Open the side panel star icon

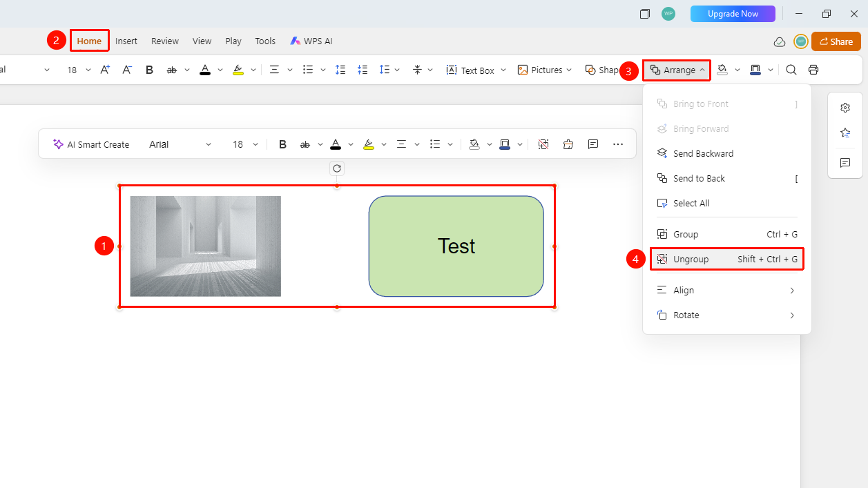coord(845,133)
